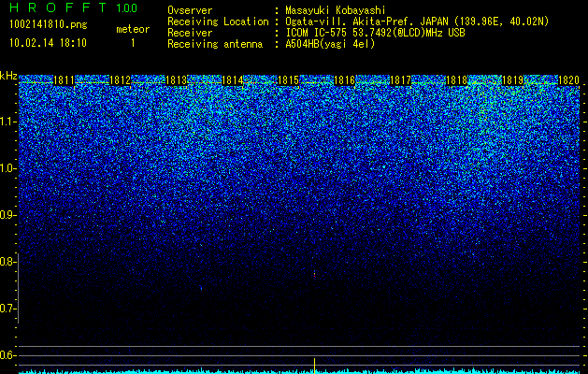588x374 pixels.
Task: Select the A504HB(yagi 4el) antenna text
Action: (x=330, y=44)
